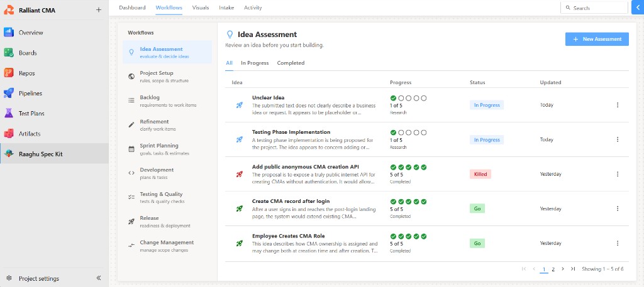Switch to the Intake tab
The height and width of the screenshot is (287, 644).
(226, 8)
